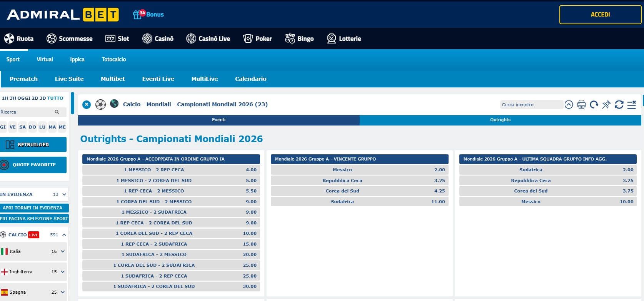Viewport: 644px width, 301px height.
Task: Expand the Italia league list
Action: (x=63, y=251)
